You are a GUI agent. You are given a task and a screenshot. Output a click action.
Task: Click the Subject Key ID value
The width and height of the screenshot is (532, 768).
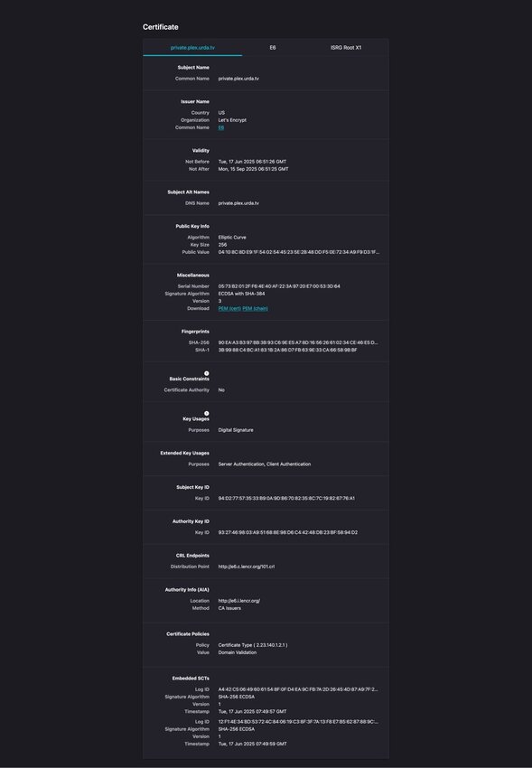click(286, 498)
